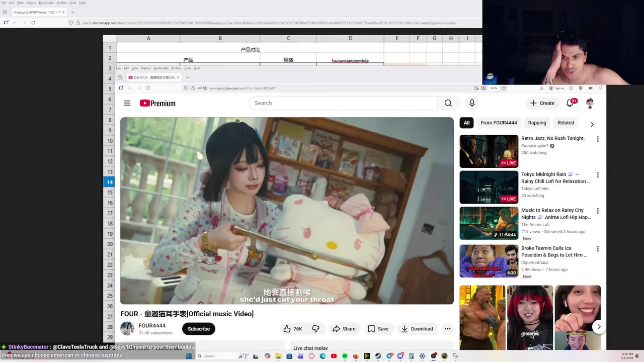Click the Live chat replay header
Viewport: 644px width, 362px height.
pos(310,348)
